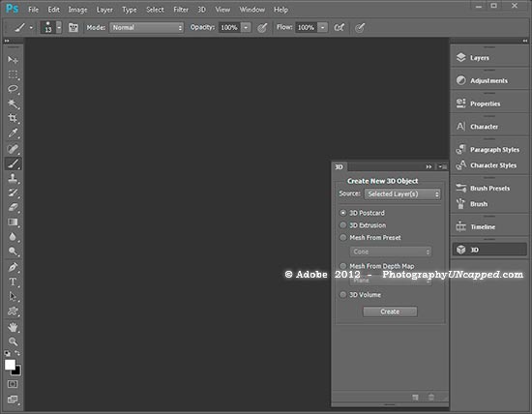Open the Adjustments panel
The image size is (532, 414).
click(489, 80)
